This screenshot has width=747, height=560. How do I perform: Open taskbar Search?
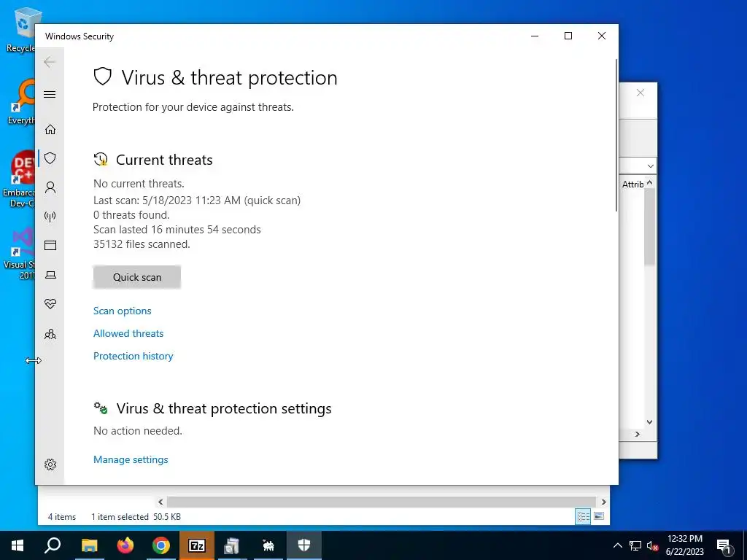coord(53,545)
